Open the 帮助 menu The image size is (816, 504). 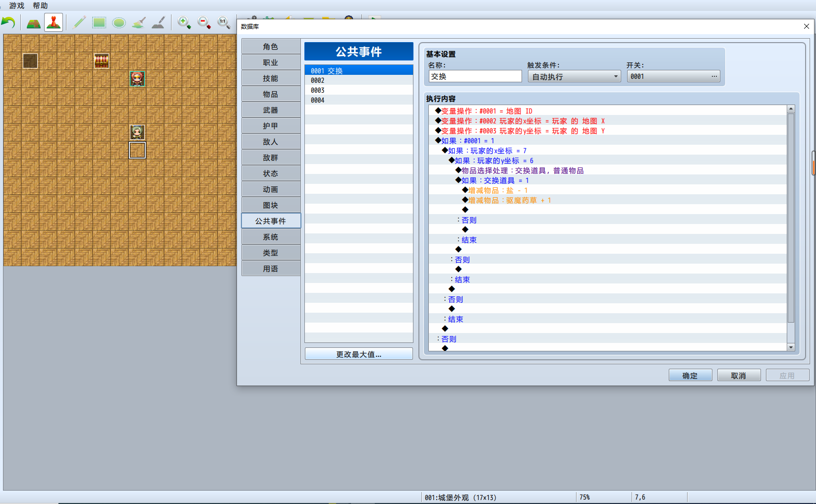tap(40, 5)
